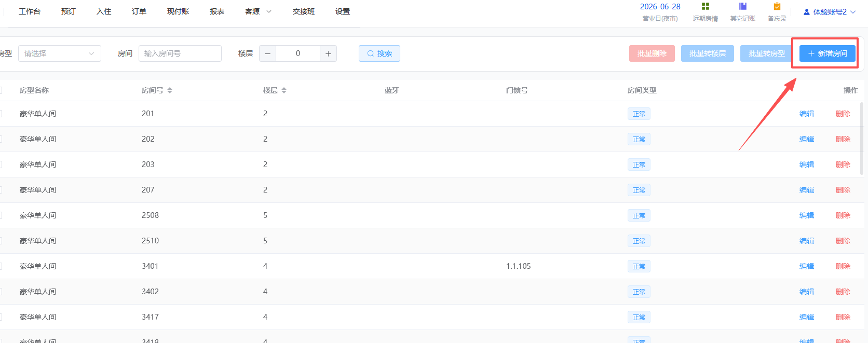Click the 批量转楼层 button
Viewport: 868px width, 343px height.
tap(708, 53)
